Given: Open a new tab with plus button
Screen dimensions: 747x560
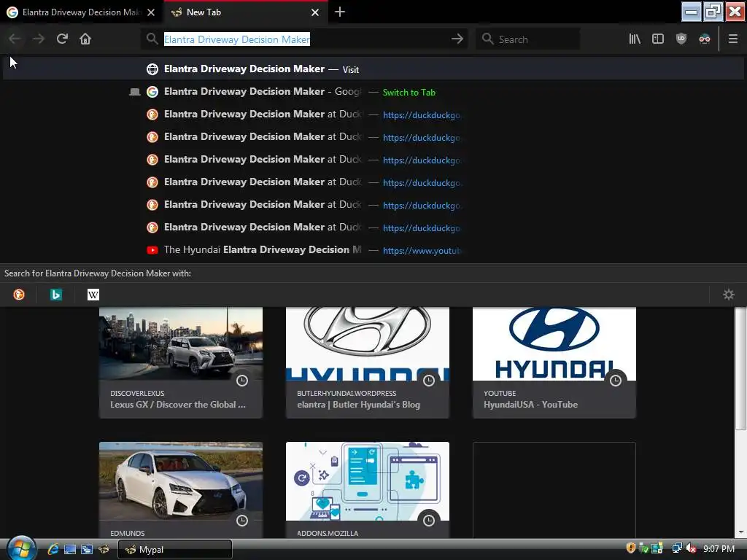Looking at the screenshot, I should tap(340, 12).
